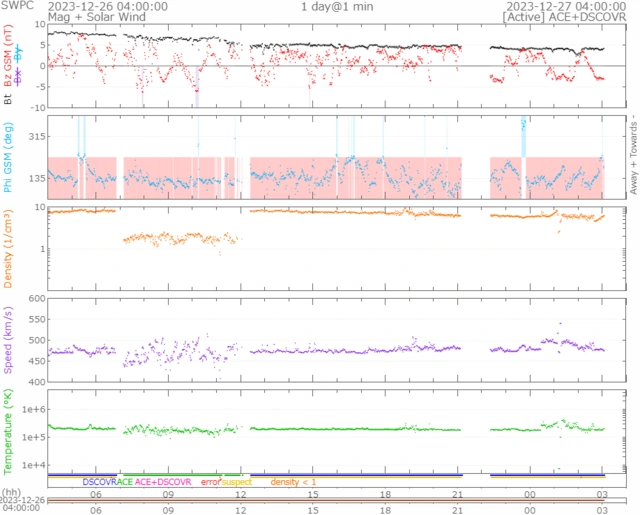Image resolution: width=640 pixels, height=515 pixels.
Task: Click the orange 'density < 1' legend entry
Action: click(293, 482)
